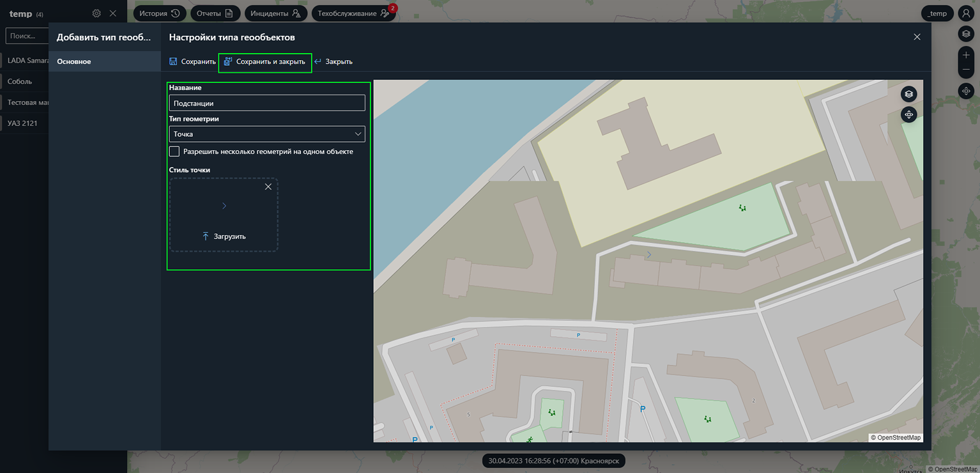Select УАЗ 2121 in the vehicle list
Image resolution: width=980 pixels, height=473 pixels.
coord(22,123)
